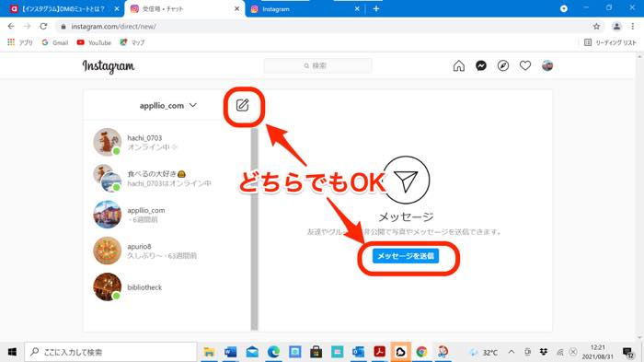
Task: Open the taskbar clock and date
Action: [598, 352]
